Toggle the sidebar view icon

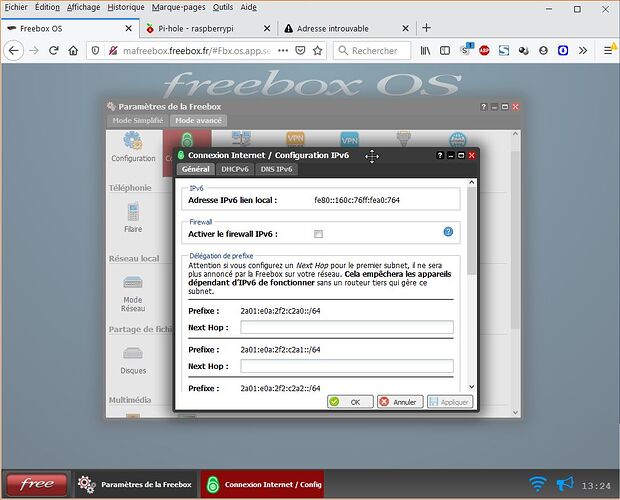[445, 51]
